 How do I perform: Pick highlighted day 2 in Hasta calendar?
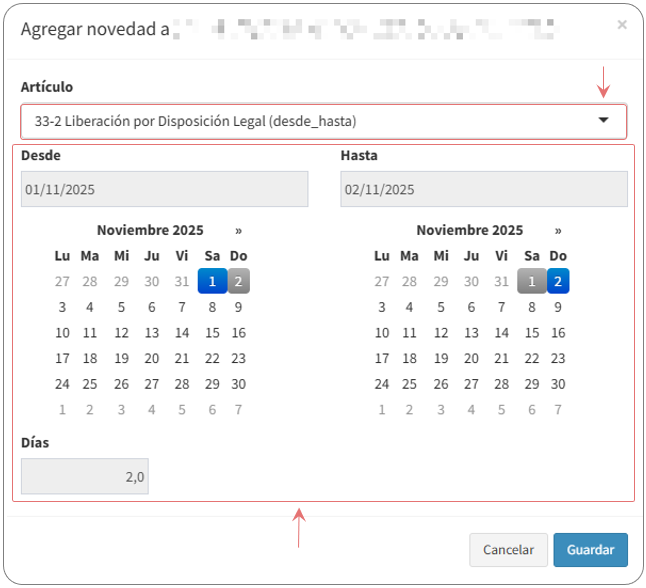point(558,281)
